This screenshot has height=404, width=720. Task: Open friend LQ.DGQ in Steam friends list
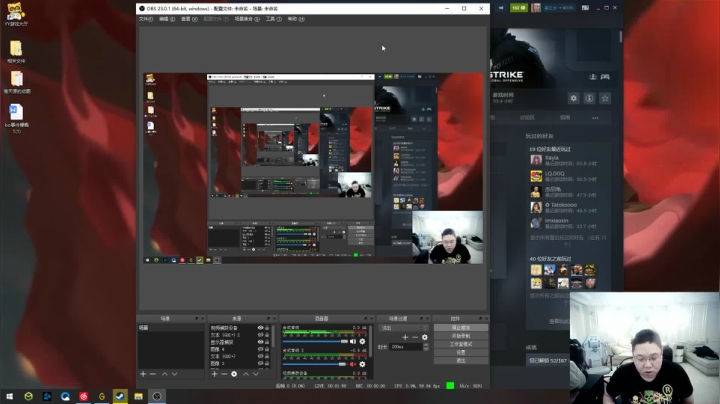point(563,176)
